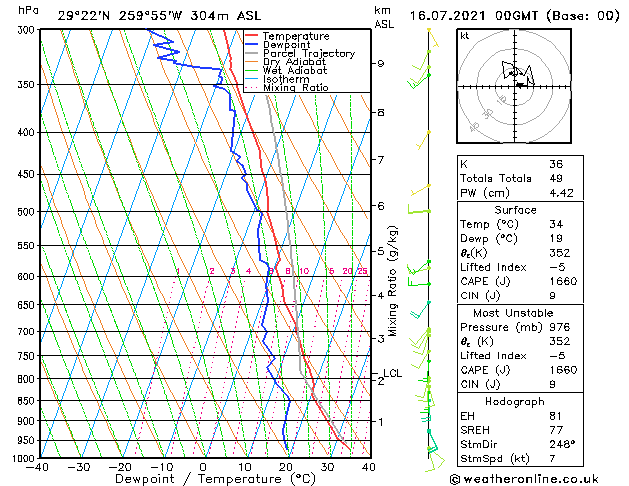Click the 'Most Unstable' section heading

(x=513, y=313)
